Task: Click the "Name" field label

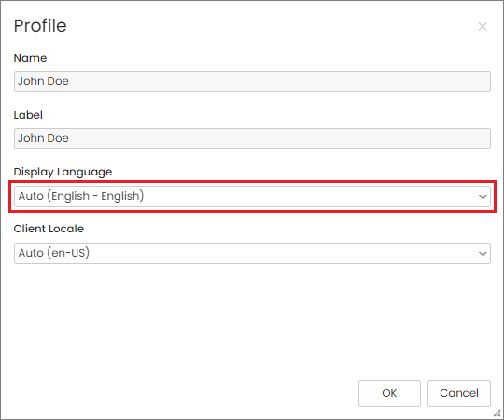Action: pyautogui.click(x=30, y=58)
